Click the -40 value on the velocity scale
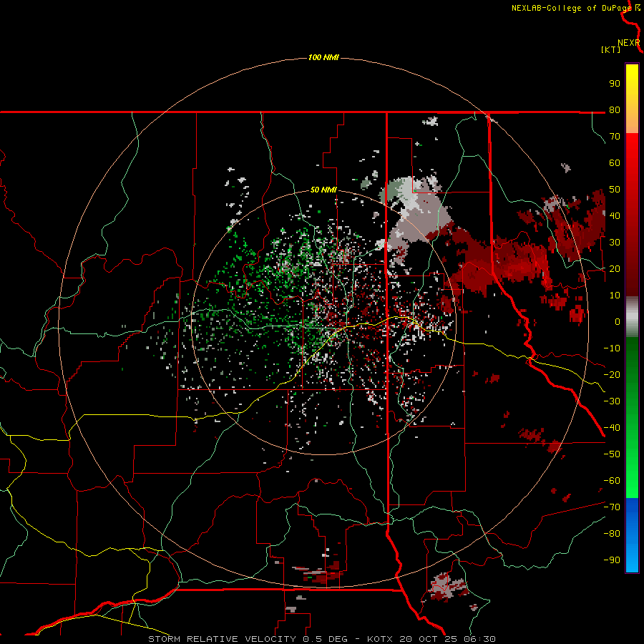This screenshot has height=644, width=644. (x=612, y=428)
